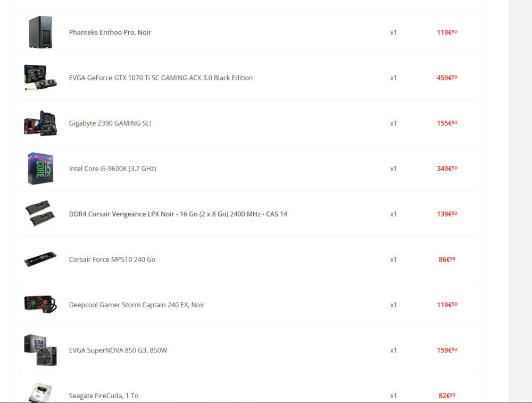532x403 pixels.
Task: Open the EVGA GeForce GTX 1070 Ti link
Action: click(161, 78)
